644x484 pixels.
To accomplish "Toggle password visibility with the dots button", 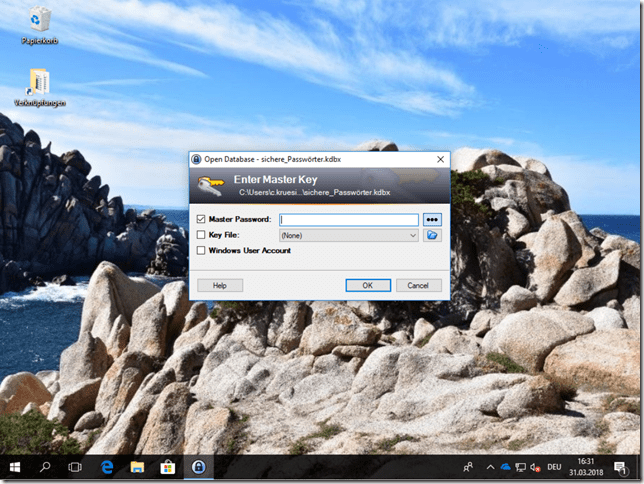I will point(432,220).
